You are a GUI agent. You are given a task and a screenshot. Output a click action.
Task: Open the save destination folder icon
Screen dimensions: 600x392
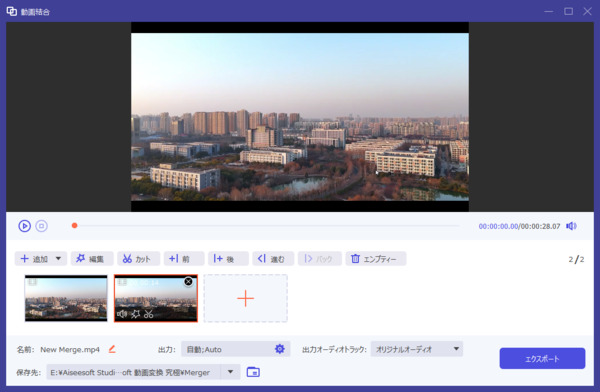253,372
